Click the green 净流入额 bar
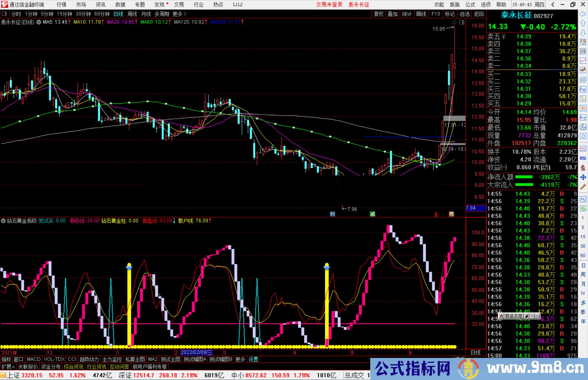The height and width of the screenshot is (380, 588). click(x=524, y=177)
